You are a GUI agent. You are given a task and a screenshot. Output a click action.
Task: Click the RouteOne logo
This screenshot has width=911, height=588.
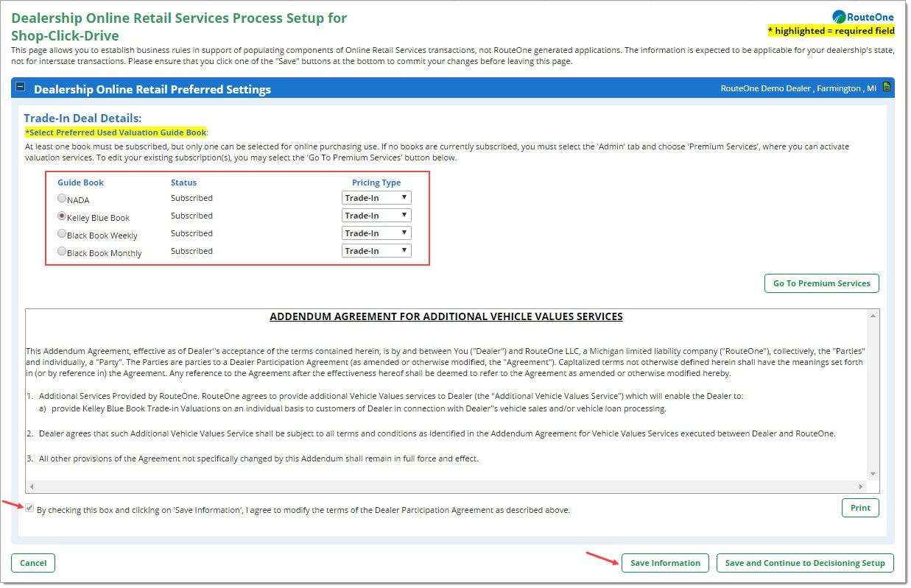pos(863,17)
